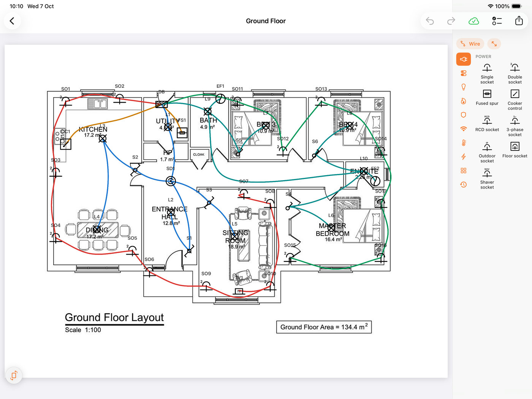
Task: Select the Wire drawing tool
Action: (470, 44)
